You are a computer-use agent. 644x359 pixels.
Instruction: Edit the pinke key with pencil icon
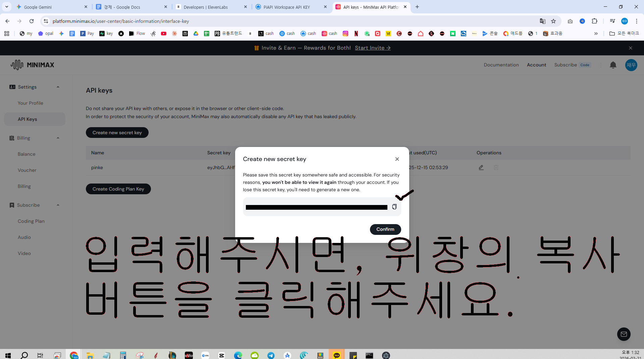(x=481, y=167)
